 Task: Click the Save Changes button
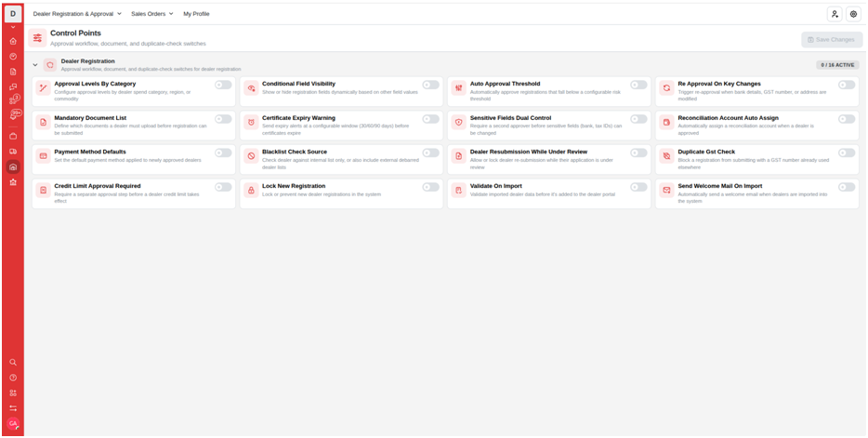pos(832,40)
